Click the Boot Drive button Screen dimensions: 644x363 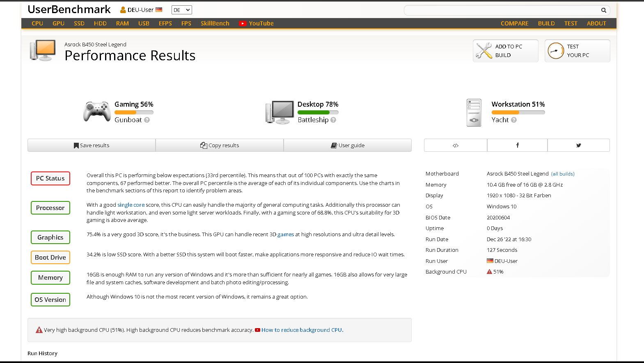click(x=50, y=258)
